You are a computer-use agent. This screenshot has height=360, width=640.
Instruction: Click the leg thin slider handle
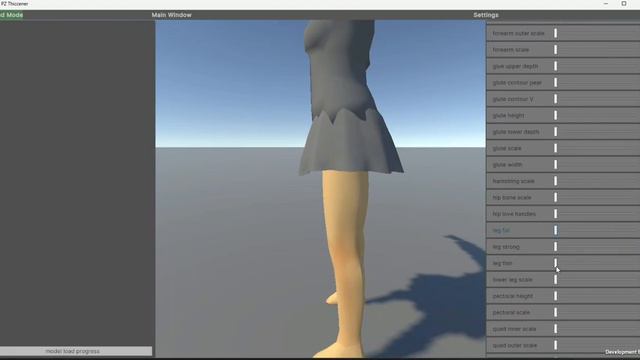pyautogui.click(x=556, y=263)
